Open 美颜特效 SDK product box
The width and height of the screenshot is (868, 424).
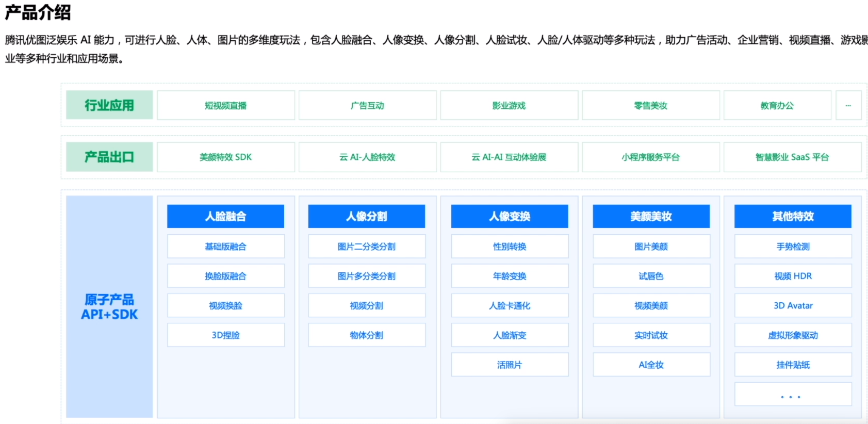pos(226,157)
